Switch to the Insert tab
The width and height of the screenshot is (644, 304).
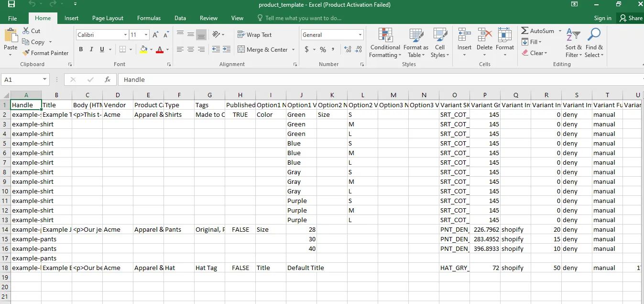tap(72, 18)
